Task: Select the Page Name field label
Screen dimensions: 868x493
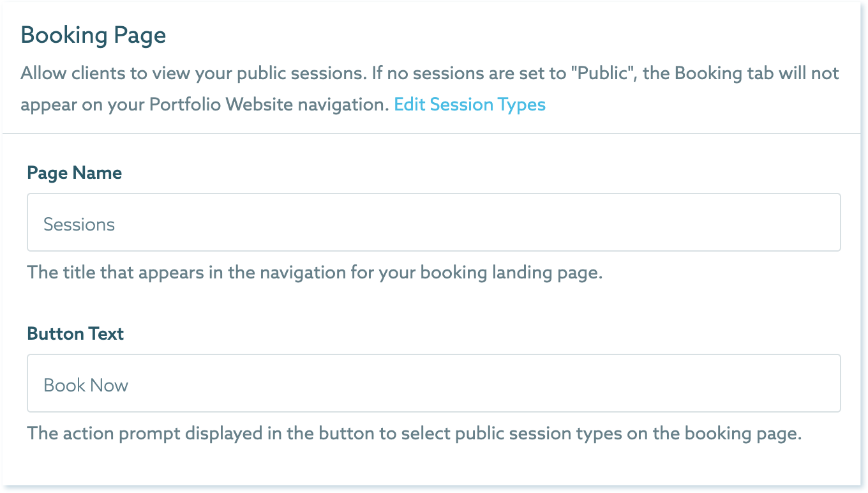Action: (75, 173)
